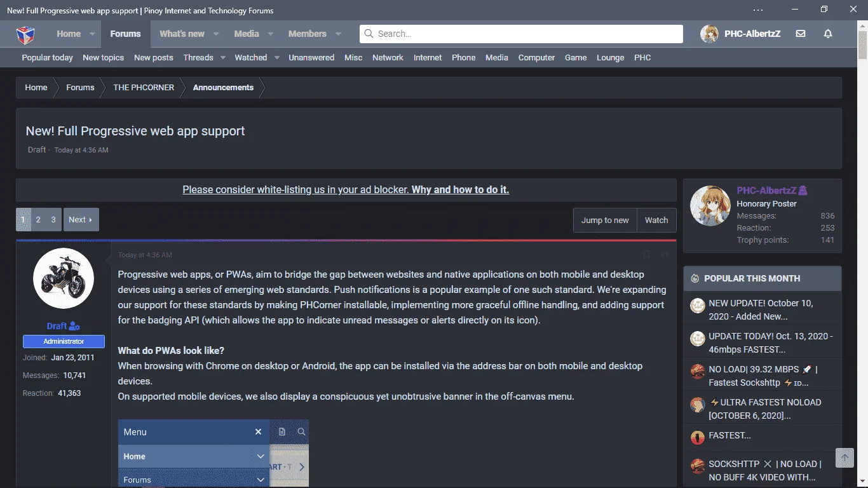Image resolution: width=868 pixels, height=488 pixels.
Task: Click the Watch thread button
Action: pos(656,220)
